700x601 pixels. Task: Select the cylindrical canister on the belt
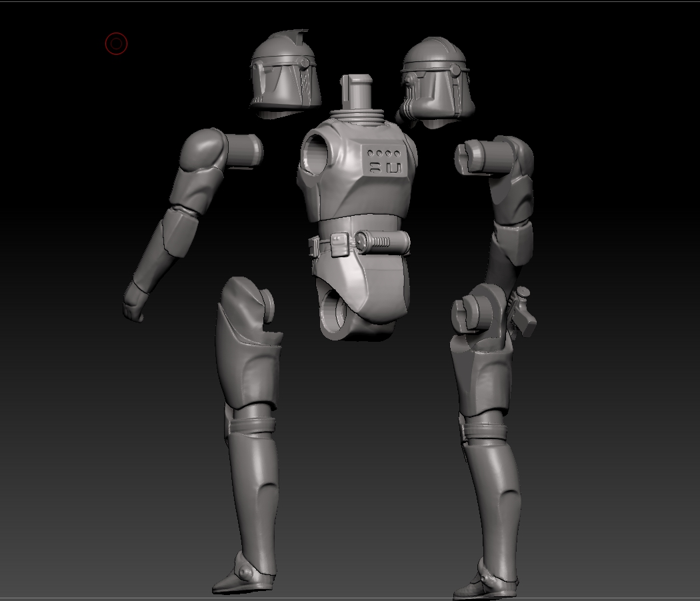pyautogui.click(x=381, y=241)
